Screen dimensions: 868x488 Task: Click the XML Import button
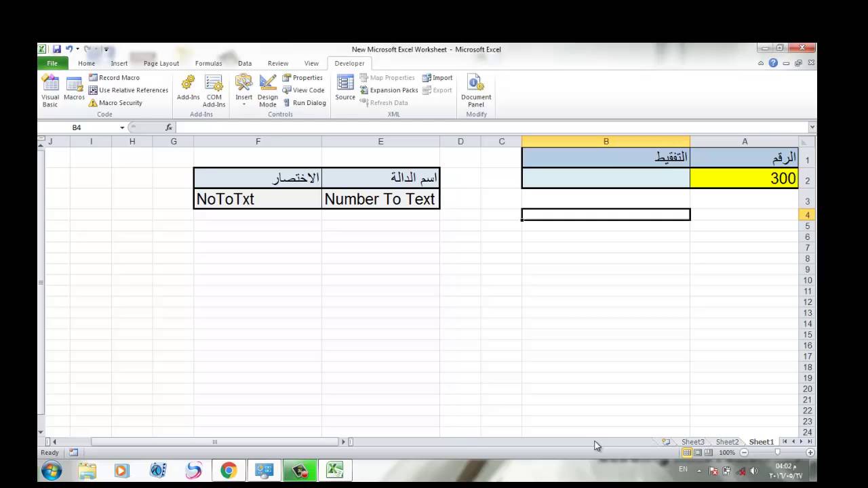[437, 78]
